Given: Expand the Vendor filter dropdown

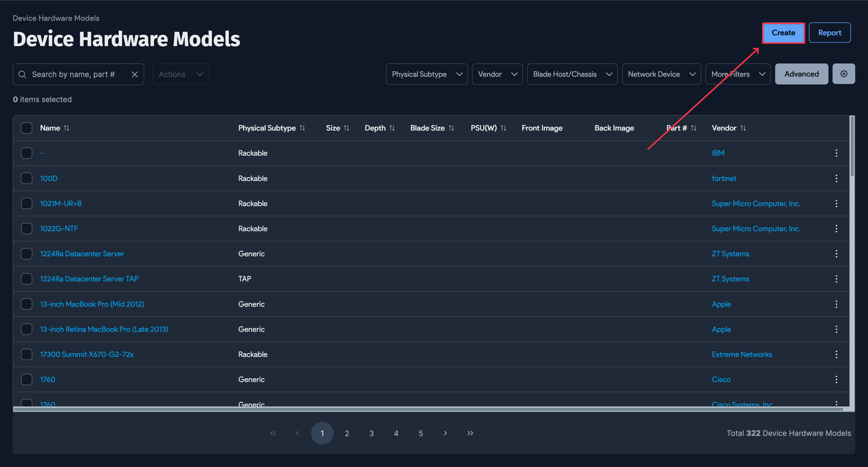Looking at the screenshot, I should (x=497, y=74).
